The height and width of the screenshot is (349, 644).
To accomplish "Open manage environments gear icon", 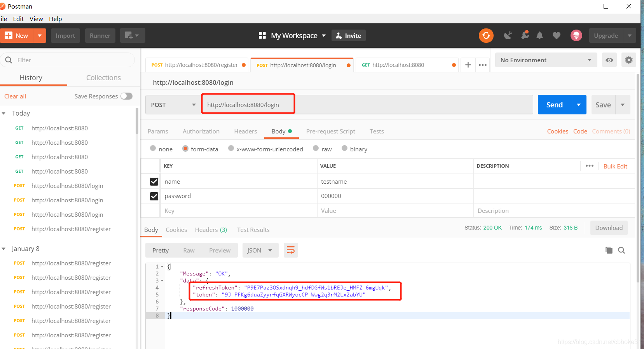I will point(628,60).
